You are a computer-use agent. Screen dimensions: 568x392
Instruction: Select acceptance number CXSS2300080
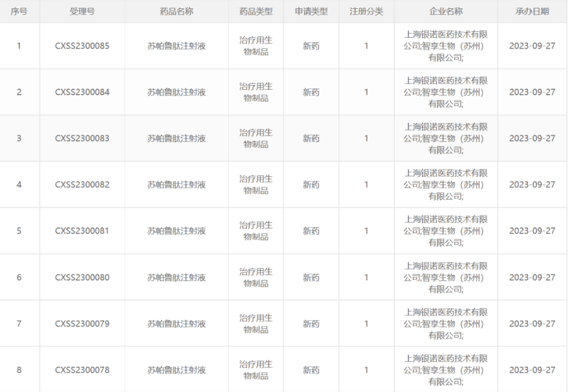[x=82, y=278]
